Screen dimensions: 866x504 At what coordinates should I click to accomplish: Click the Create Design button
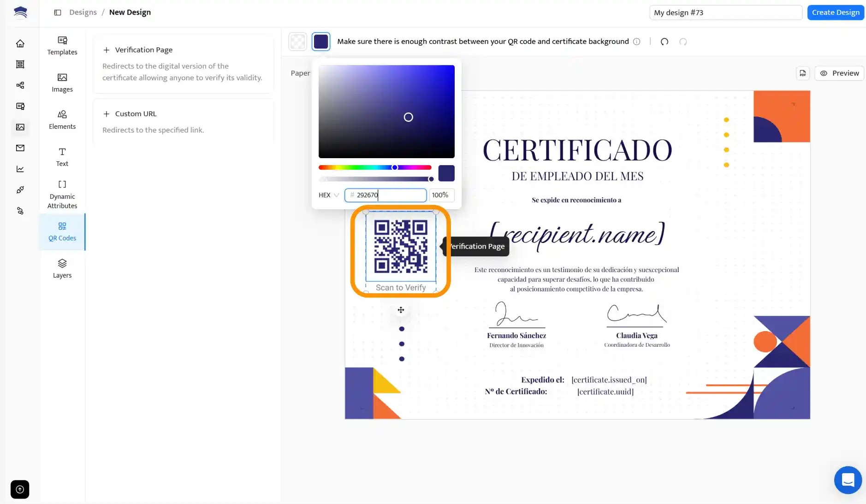[835, 12]
